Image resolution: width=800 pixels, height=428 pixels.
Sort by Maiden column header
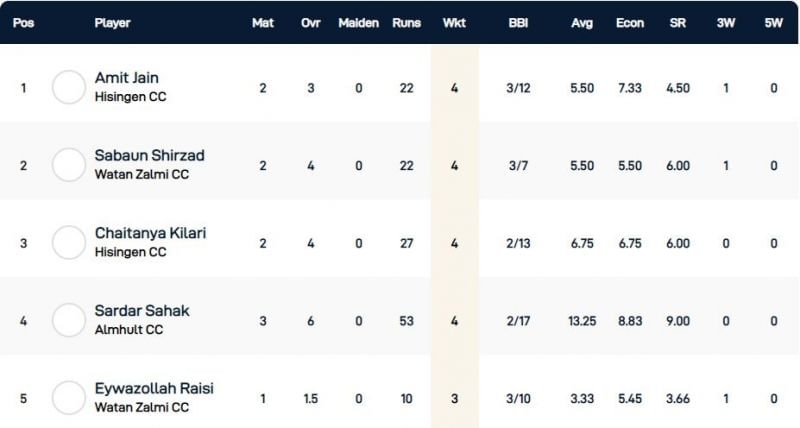[359, 22]
